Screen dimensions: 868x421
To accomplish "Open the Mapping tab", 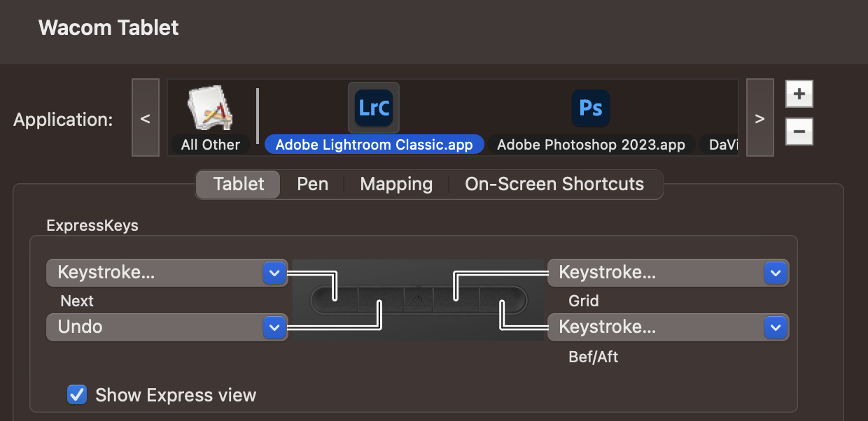I will (396, 185).
